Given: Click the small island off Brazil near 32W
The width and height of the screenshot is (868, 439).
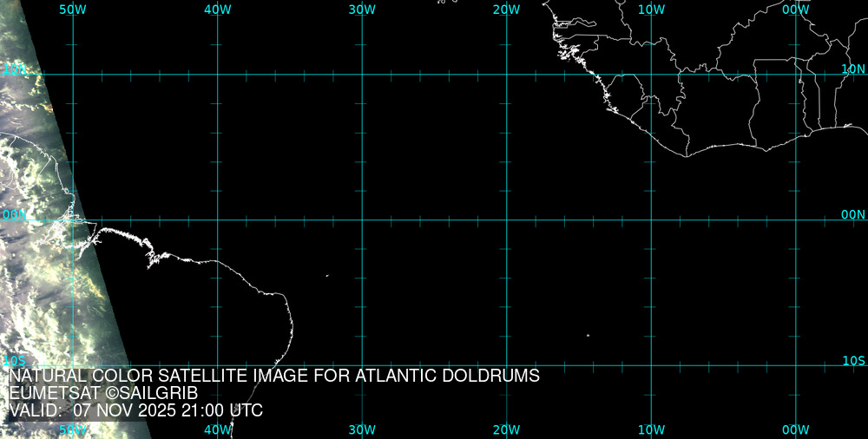Looking at the screenshot, I should (327, 276).
